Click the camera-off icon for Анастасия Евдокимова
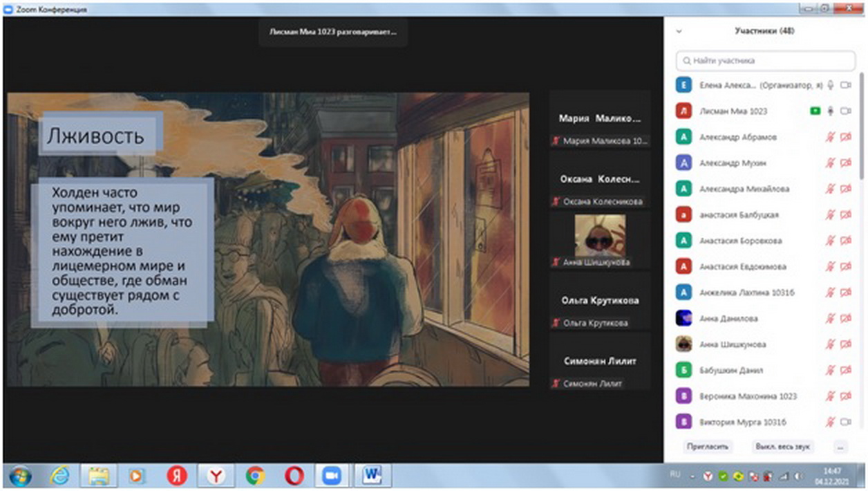 (845, 266)
